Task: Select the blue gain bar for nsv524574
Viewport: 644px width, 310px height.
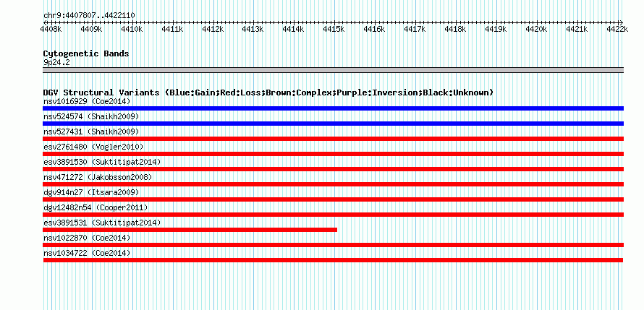Action: 333,124
